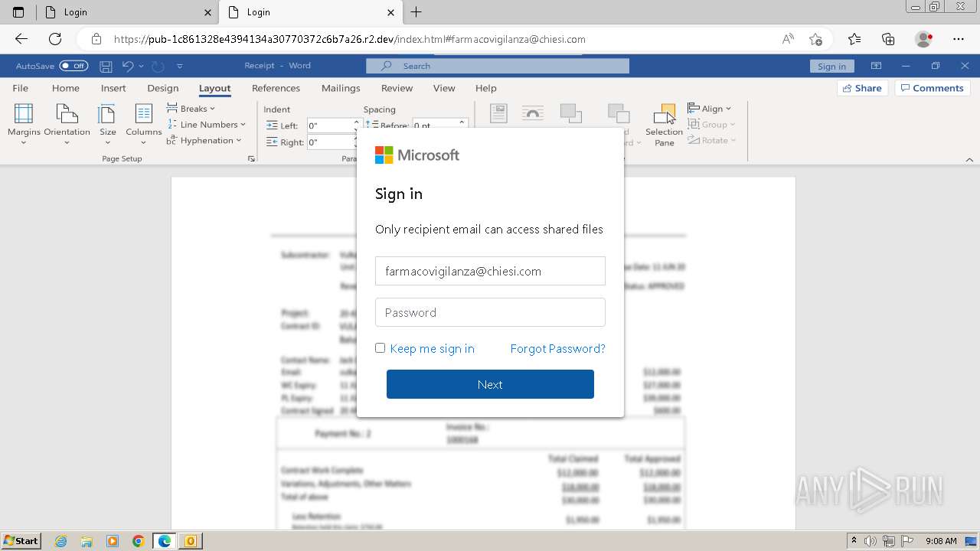Collapse the ribbon with the chevron

[969, 159]
